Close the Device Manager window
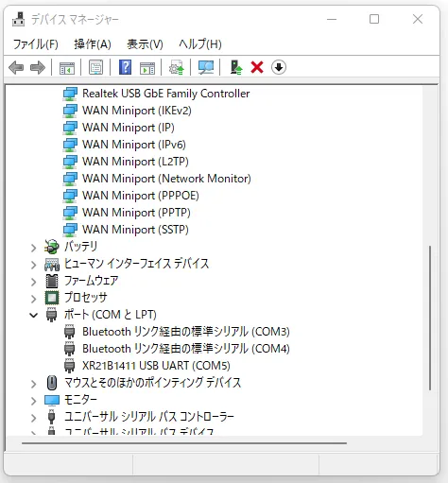Viewport: 448px width, 483px height. [x=418, y=20]
